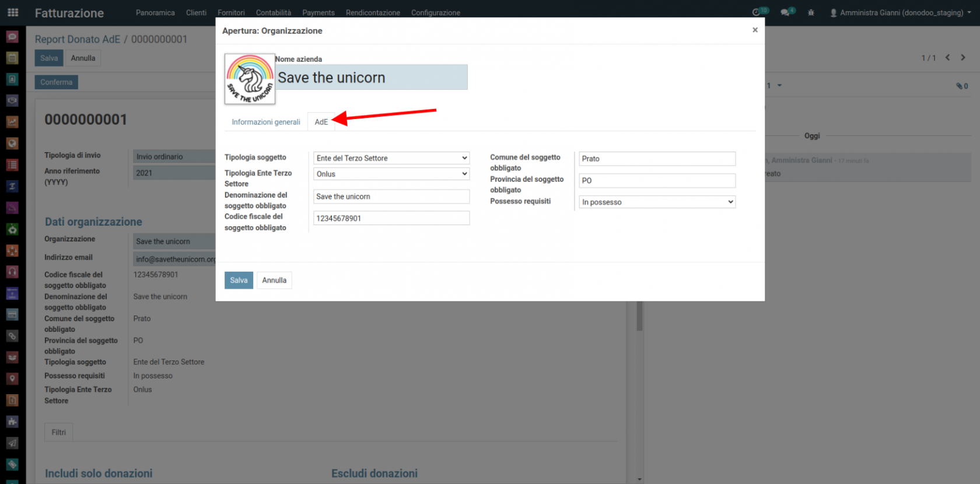980x484 pixels.
Task: Open the apps grid menu
Action: 13,12
